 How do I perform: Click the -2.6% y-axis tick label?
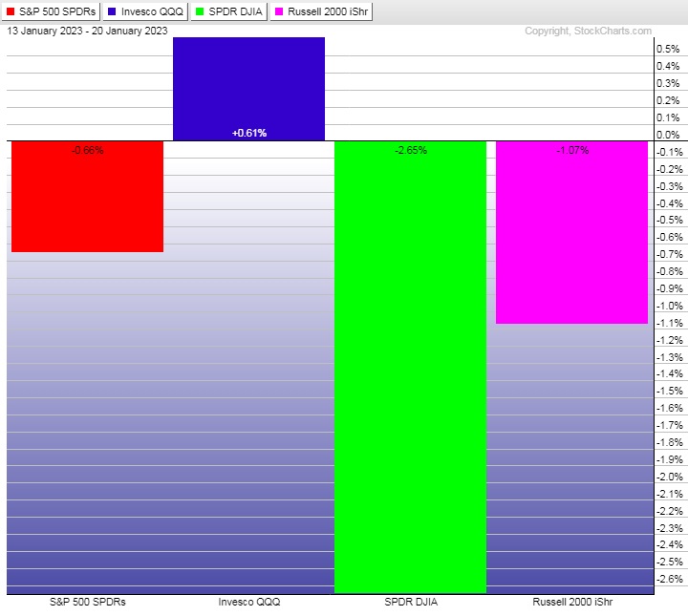coord(670,579)
